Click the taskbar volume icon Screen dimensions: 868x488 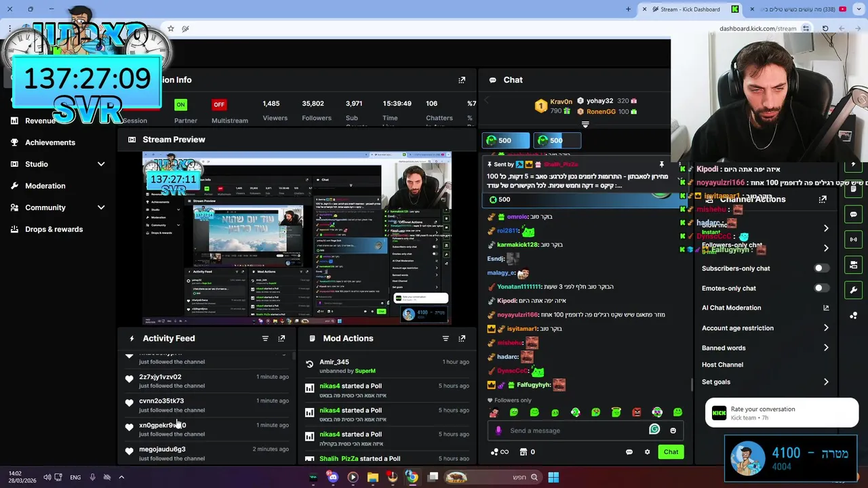pyautogui.click(x=47, y=477)
